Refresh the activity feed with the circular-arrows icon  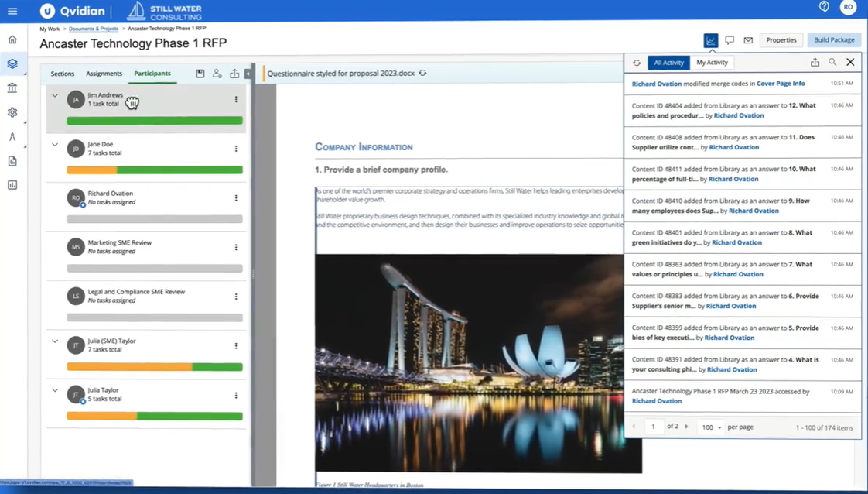pyautogui.click(x=637, y=62)
